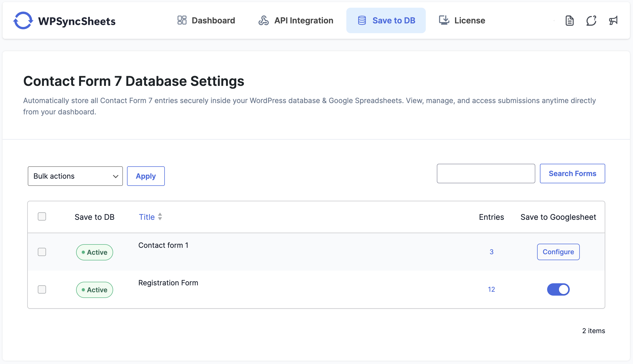Screen dimensions: 633x364
Task: Click the License download icon
Action: (444, 20)
